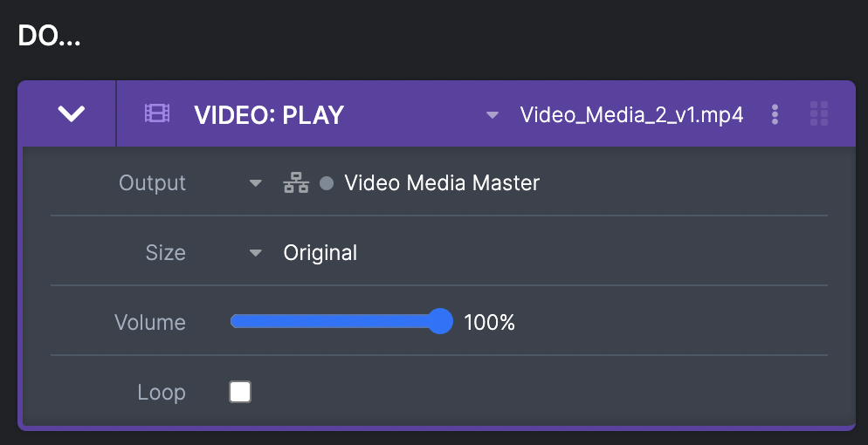Choose the Video Media Master output
The width and height of the screenshot is (868, 445).
pos(442,183)
